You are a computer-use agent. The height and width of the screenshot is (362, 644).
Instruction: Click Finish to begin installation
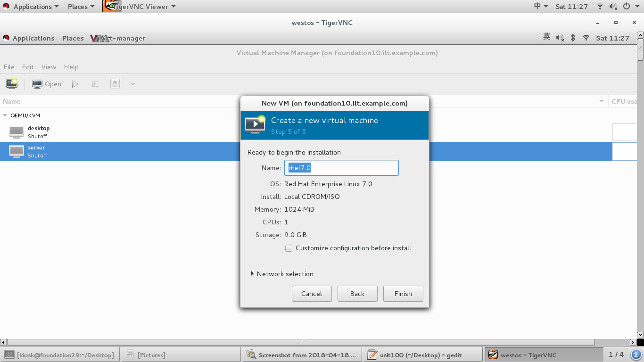click(403, 294)
